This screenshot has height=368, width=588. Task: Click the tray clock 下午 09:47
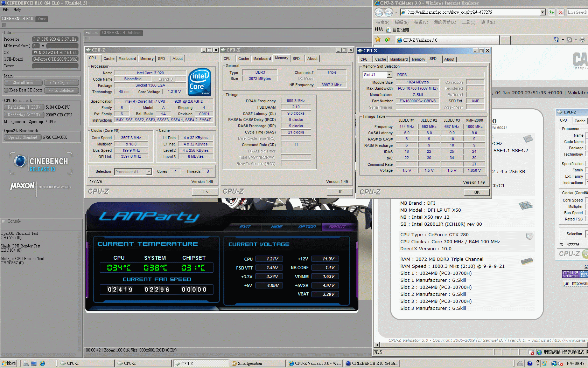click(x=575, y=363)
